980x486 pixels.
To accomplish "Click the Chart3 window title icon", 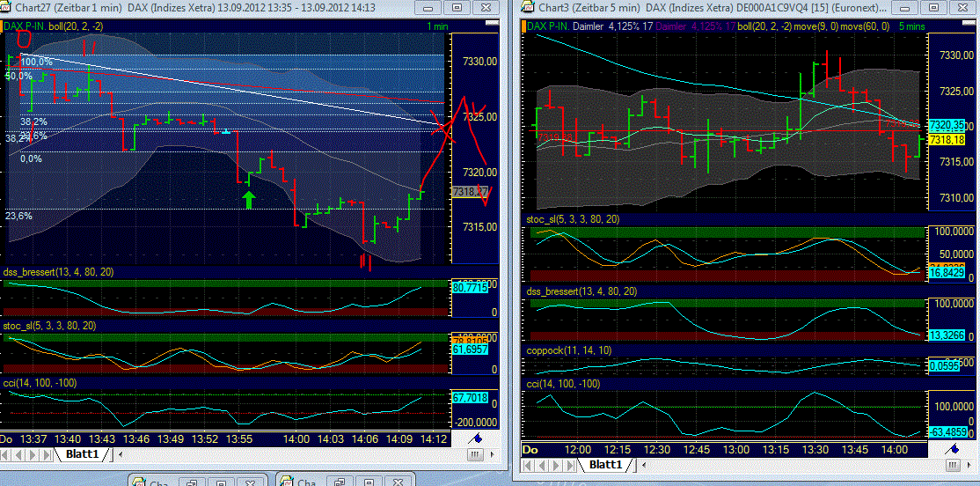I will pos(528,8).
